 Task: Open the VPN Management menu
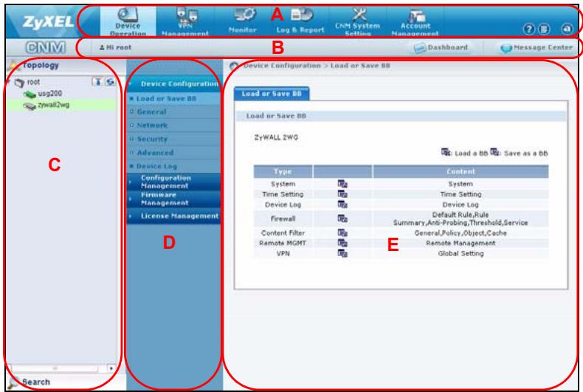[185, 21]
